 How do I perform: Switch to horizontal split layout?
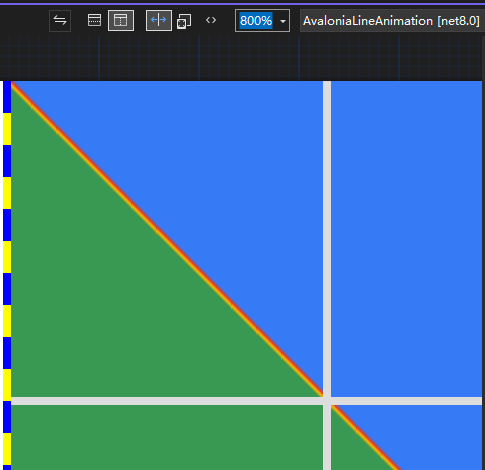coord(94,21)
